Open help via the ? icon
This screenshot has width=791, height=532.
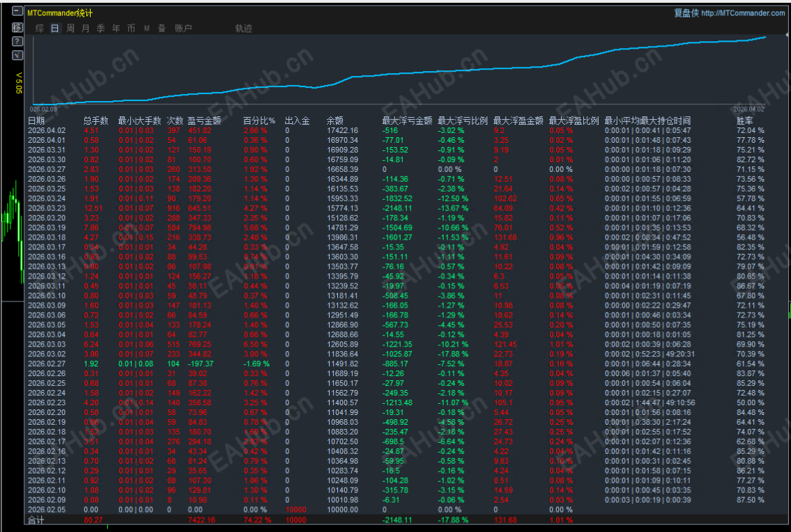[17, 42]
